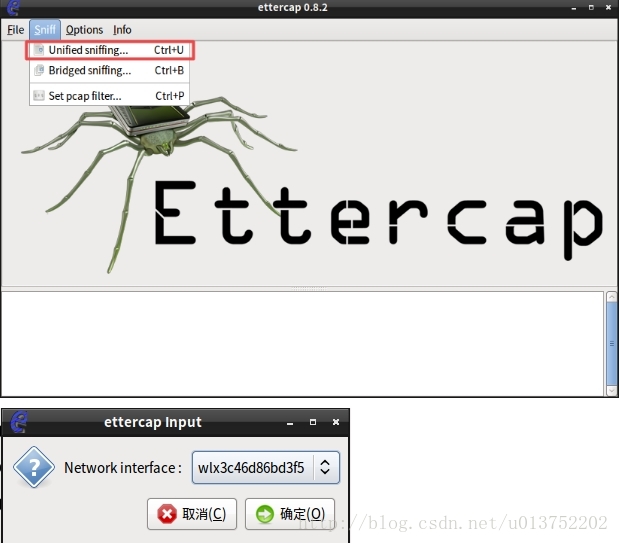Click the Ctrl+U shortcut text
The width and height of the screenshot is (619, 543).
click(169, 50)
